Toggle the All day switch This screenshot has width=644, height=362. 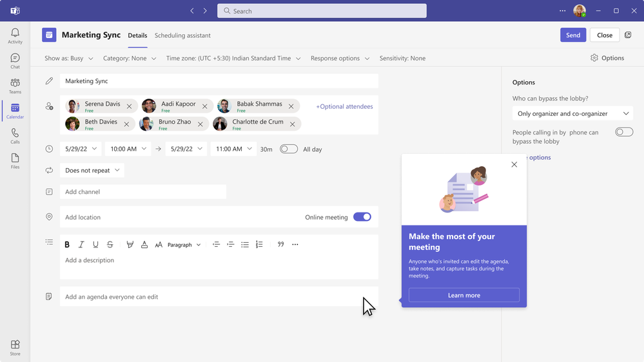click(289, 149)
